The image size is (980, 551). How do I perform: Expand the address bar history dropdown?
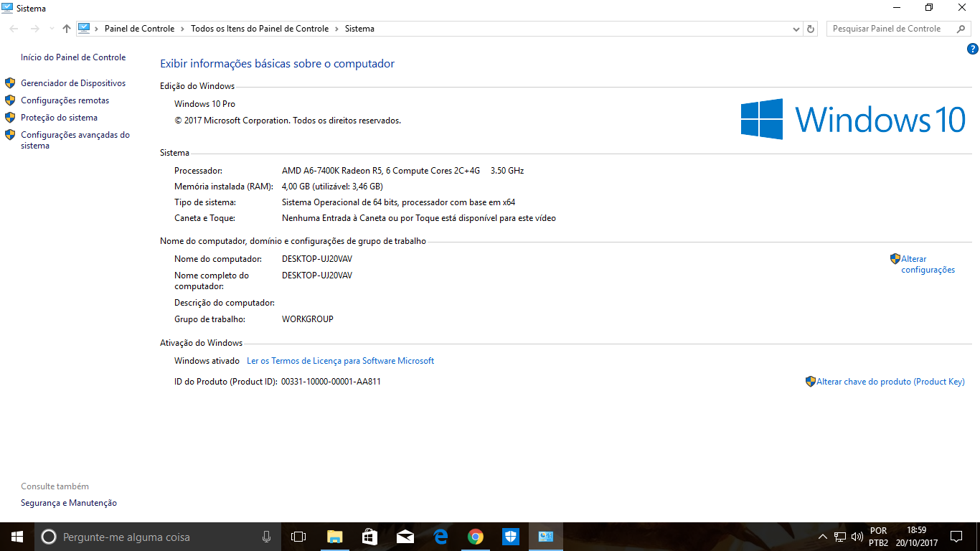[x=796, y=29]
